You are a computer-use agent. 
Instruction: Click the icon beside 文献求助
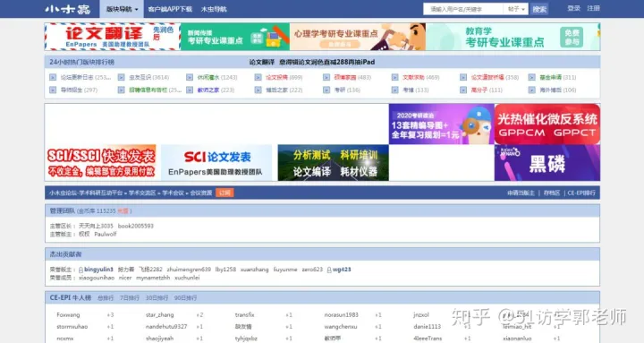[394, 77]
